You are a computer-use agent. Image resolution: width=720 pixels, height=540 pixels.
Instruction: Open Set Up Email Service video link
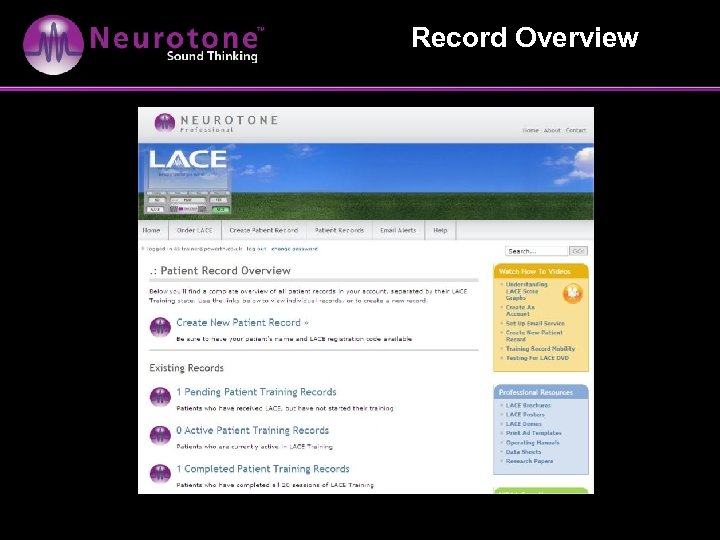click(x=535, y=323)
